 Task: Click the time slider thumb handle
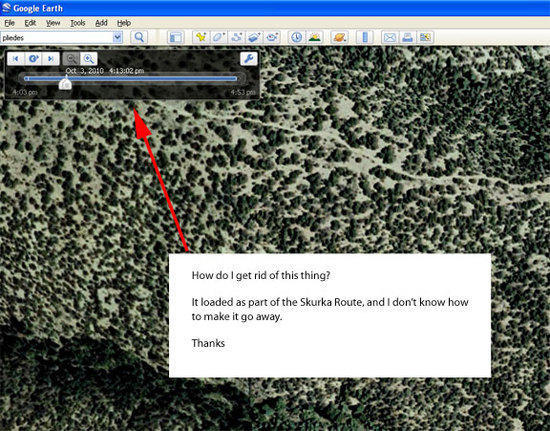(x=65, y=83)
